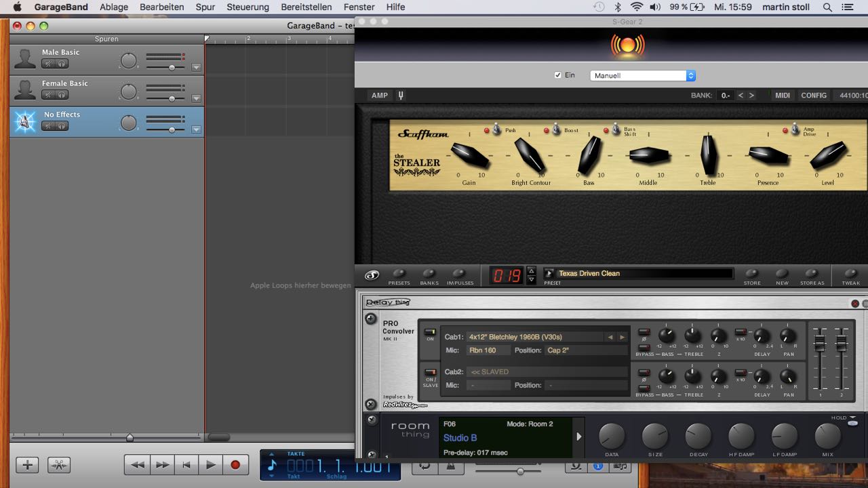Open the Spur menu
Viewport: 868px width, 488px height.
click(x=205, y=7)
